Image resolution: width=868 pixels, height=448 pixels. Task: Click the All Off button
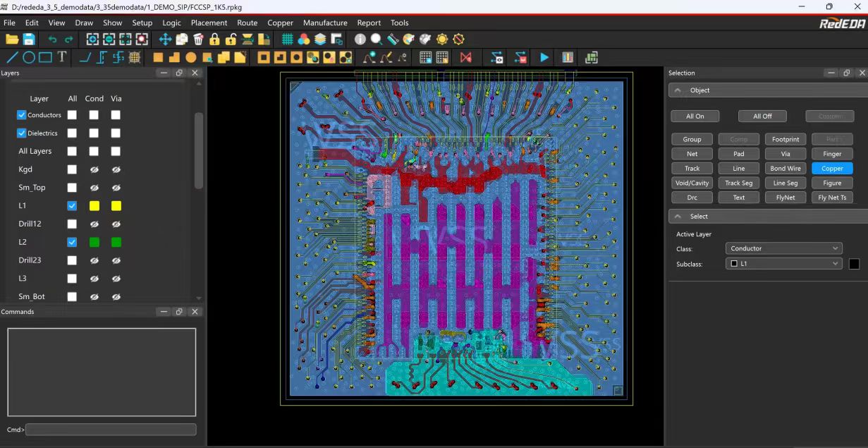click(762, 116)
